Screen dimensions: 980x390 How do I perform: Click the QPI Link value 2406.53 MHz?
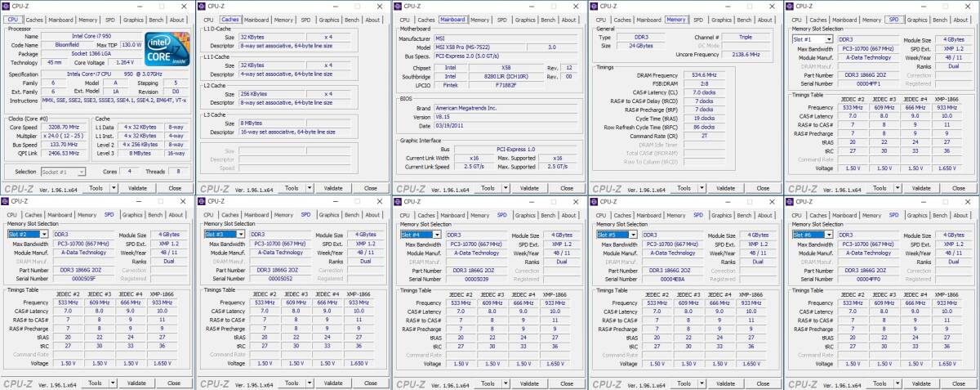tap(63, 153)
